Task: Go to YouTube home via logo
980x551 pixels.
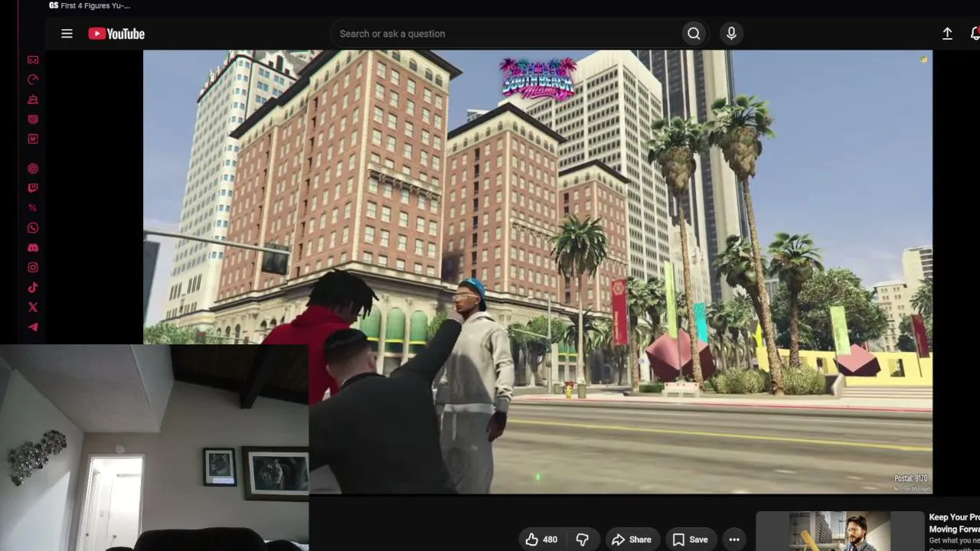Action: [x=116, y=34]
